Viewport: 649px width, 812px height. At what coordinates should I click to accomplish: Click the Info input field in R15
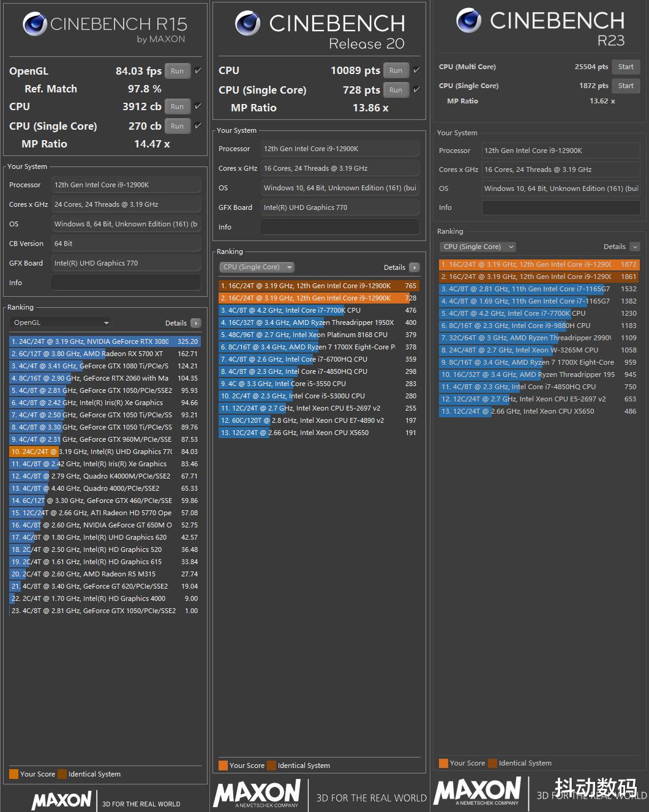tap(126, 283)
